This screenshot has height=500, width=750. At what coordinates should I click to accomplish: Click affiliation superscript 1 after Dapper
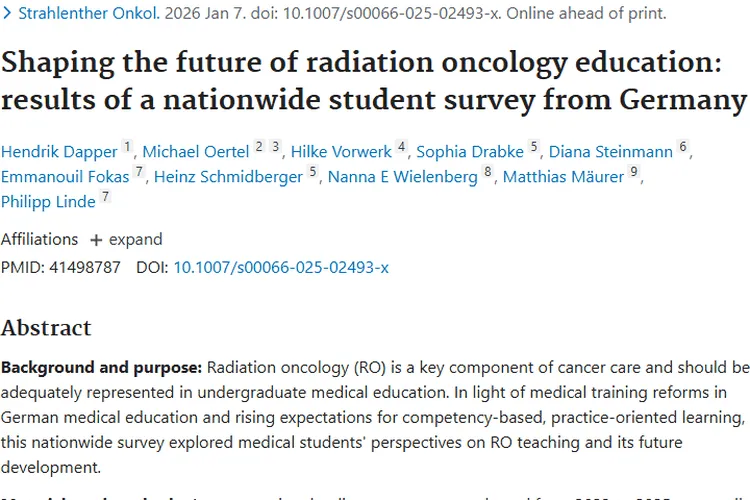point(128,148)
